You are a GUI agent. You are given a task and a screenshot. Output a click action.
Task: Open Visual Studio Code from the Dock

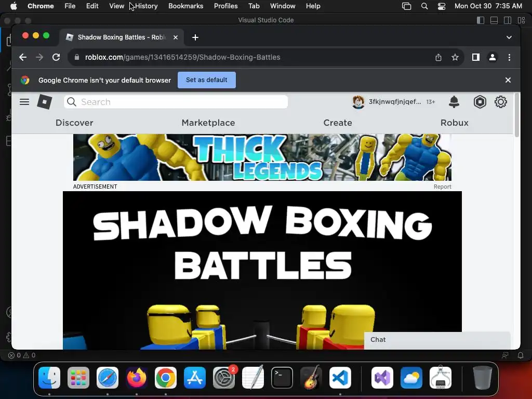340,378
